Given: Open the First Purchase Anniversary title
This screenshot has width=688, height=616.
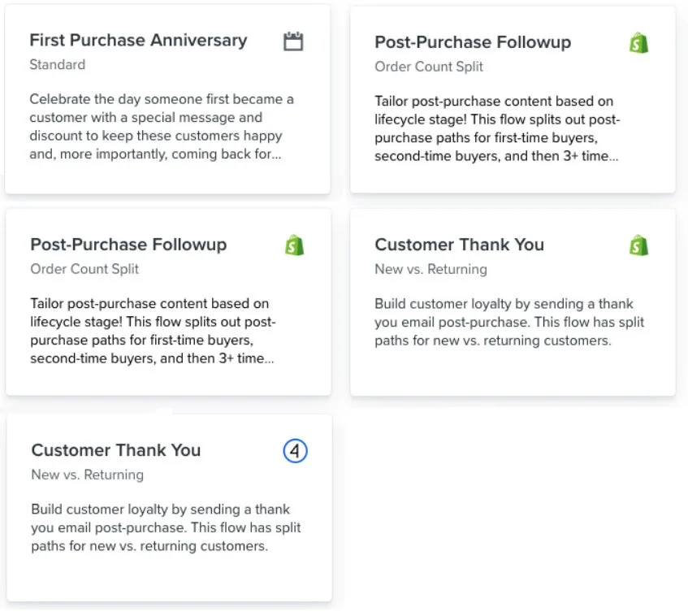Looking at the screenshot, I should 138,41.
